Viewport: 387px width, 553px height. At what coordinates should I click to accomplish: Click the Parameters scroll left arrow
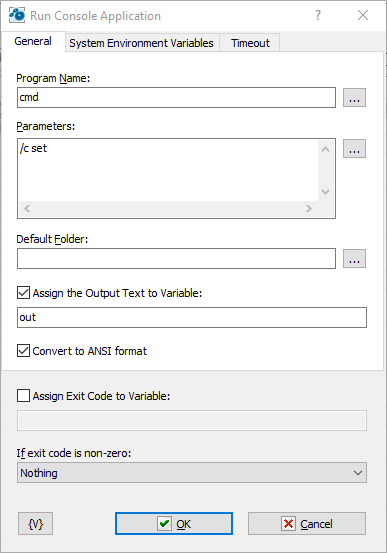click(27, 208)
